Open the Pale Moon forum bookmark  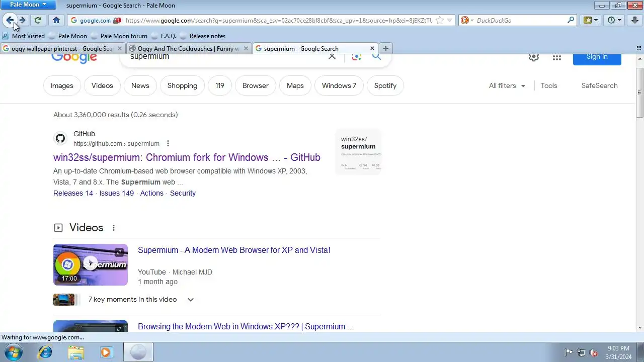click(x=119, y=36)
